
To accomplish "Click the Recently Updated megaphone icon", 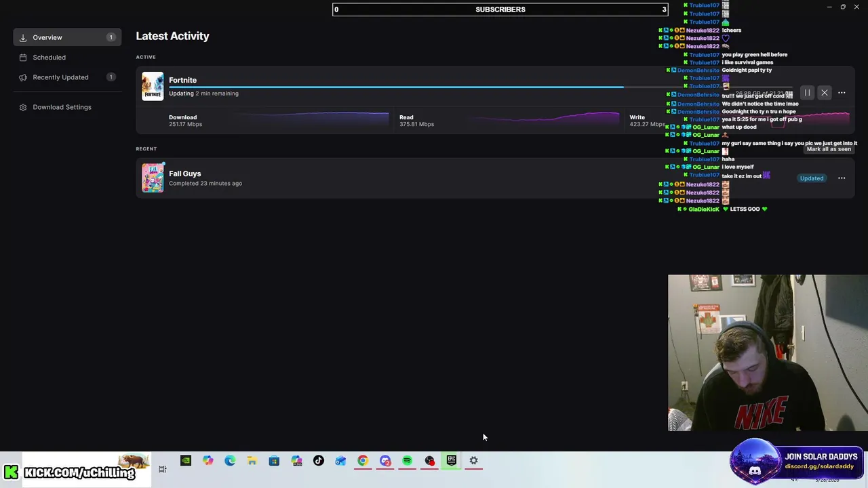I will tap(23, 77).
